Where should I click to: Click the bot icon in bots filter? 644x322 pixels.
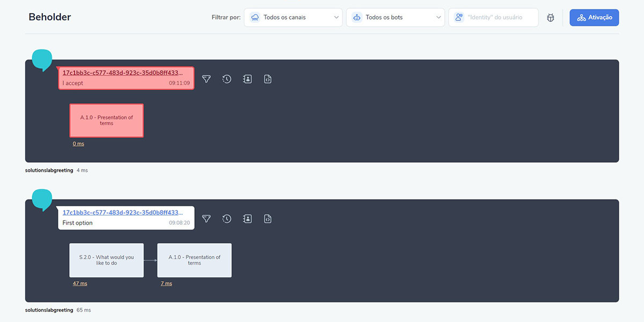(357, 17)
